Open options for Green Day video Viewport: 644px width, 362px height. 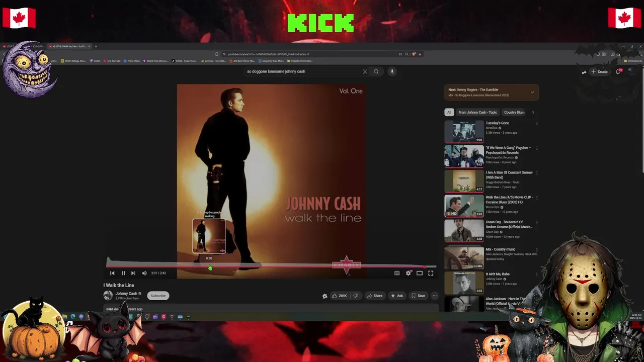tap(537, 222)
